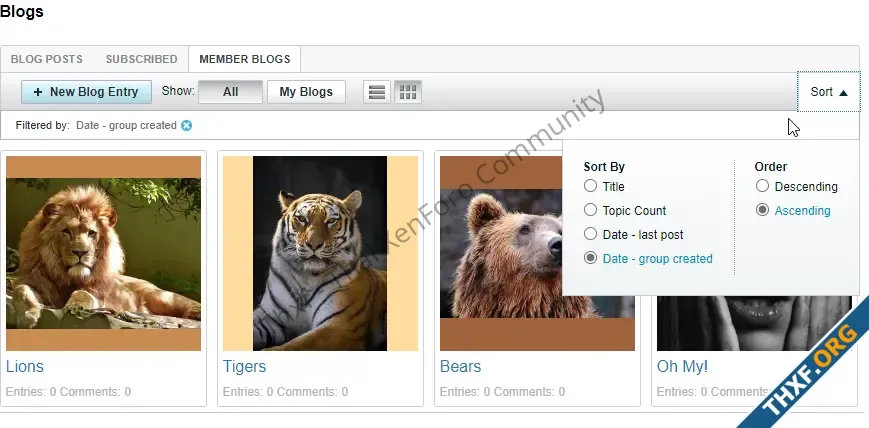
Task: Switch to grid view layout icon
Action: tap(408, 92)
